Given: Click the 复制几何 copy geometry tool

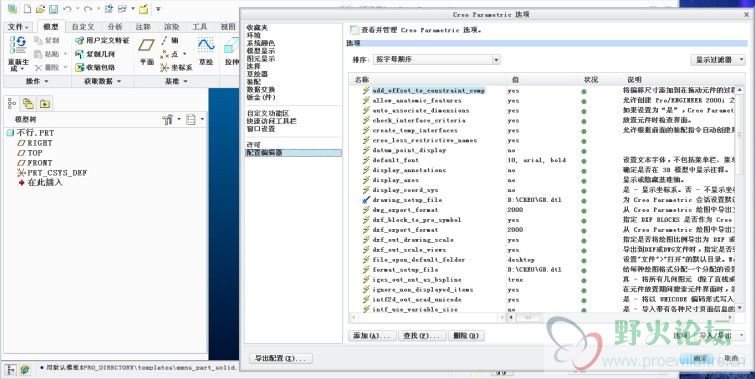Looking at the screenshot, I should click(95, 54).
